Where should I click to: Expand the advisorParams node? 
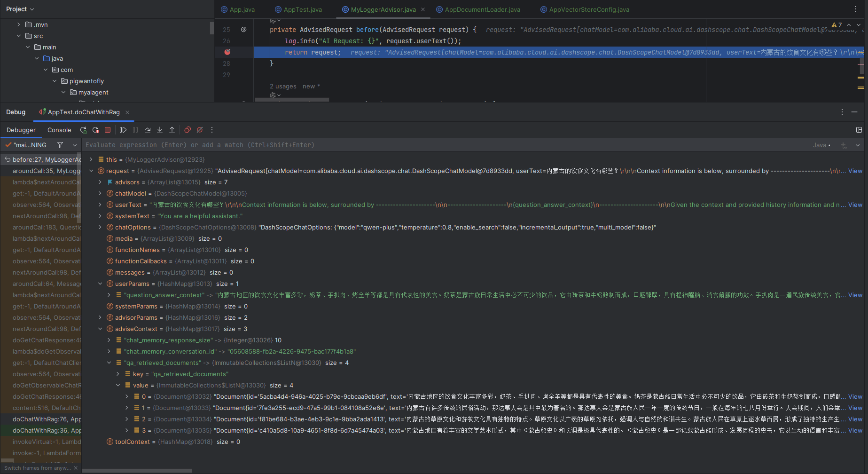pyautogui.click(x=100, y=317)
